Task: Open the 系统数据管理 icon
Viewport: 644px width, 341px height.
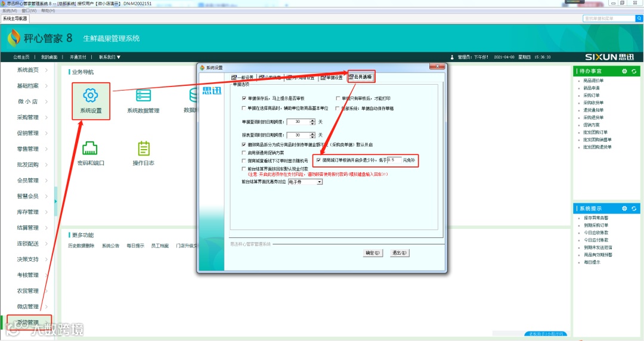Action: coord(143,95)
